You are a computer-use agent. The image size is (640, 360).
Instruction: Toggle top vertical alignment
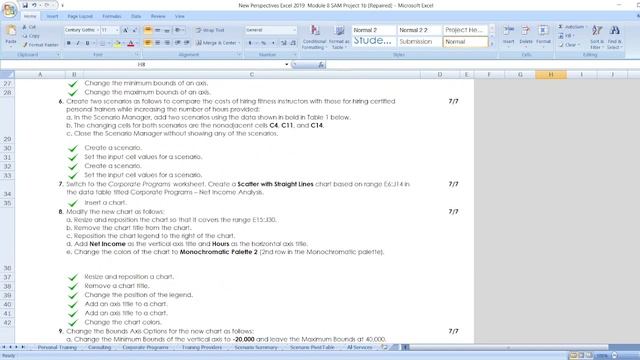[x=148, y=30]
